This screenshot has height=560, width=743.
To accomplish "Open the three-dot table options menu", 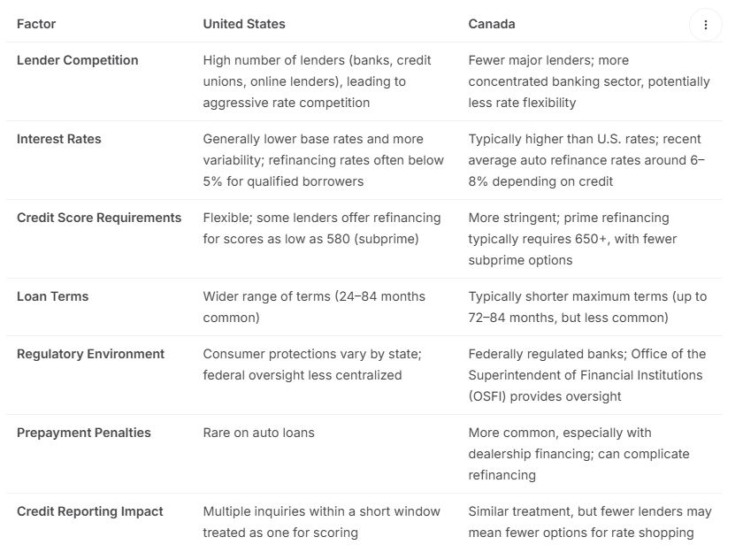I will coord(705,25).
